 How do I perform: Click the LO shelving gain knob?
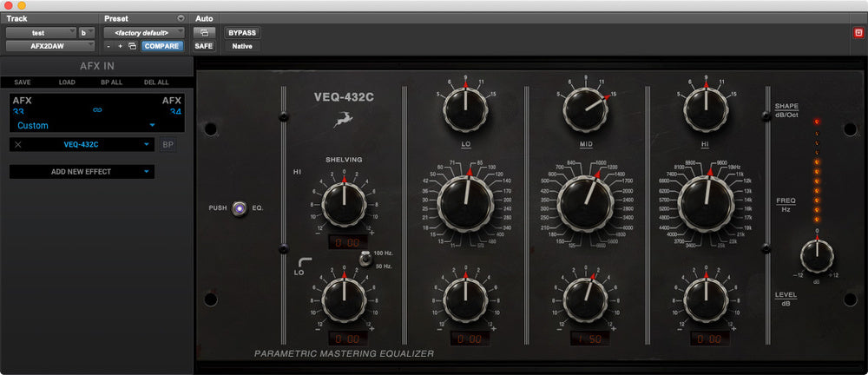[344, 300]
